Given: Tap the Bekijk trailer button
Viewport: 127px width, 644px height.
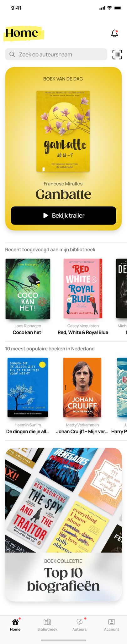Looking at the screenshot, I should (x=63, y=215).
